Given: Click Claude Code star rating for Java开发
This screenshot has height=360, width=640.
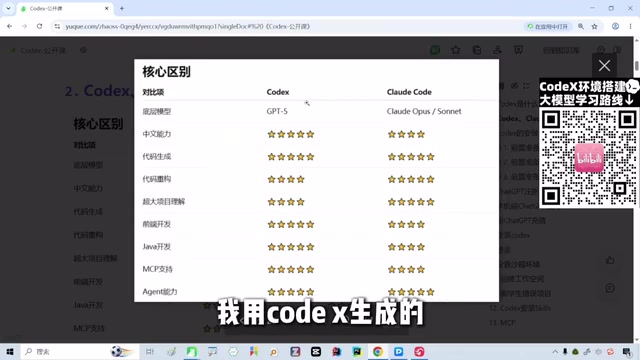Looking at the screenshot, I should (x=406, y=247).
